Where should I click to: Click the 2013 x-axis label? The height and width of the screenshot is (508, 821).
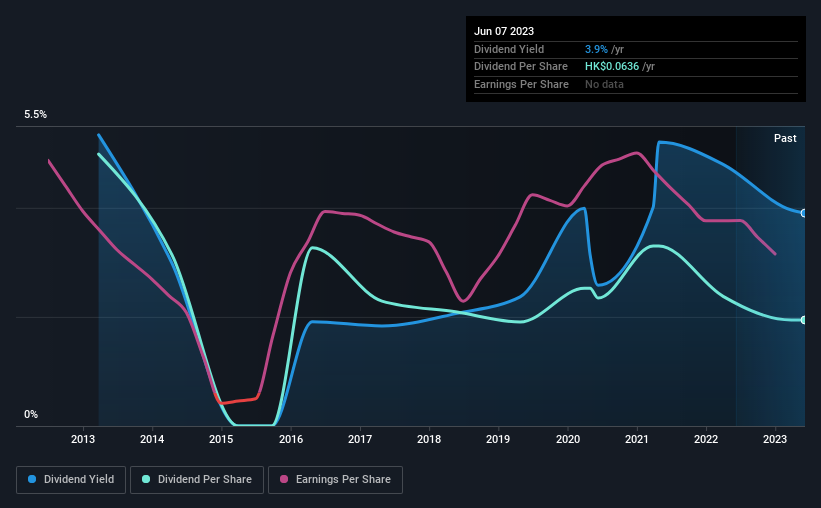tap(83, 439)
